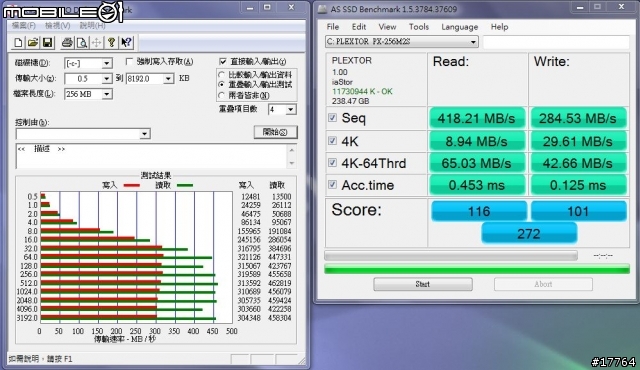
Task: Open the 0.5 transfer size start dropdown
Action: [107, 78]
